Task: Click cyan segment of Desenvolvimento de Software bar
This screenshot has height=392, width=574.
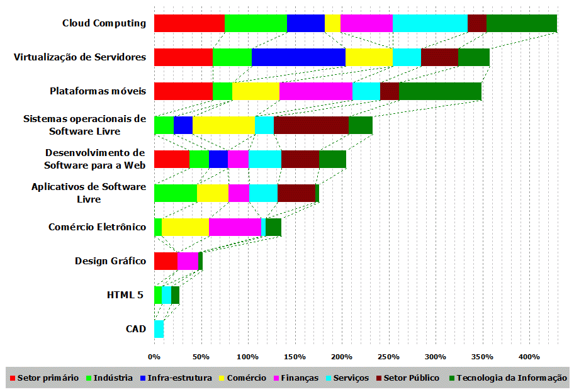Action: [x=265, y=159]
